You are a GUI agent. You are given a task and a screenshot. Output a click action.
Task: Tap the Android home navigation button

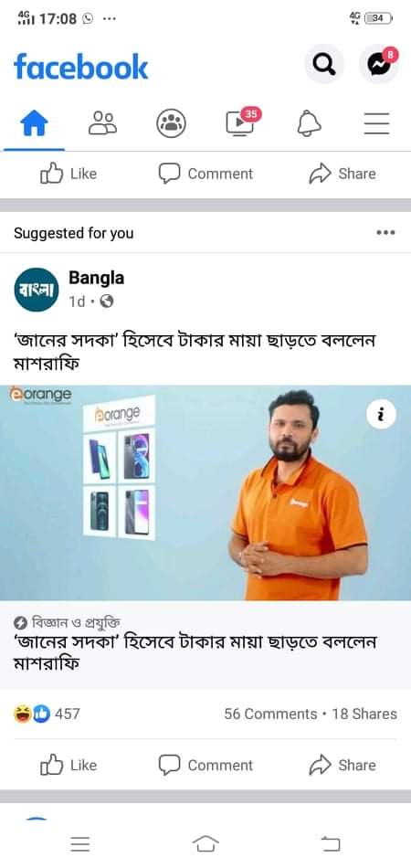tap(205, 844)
